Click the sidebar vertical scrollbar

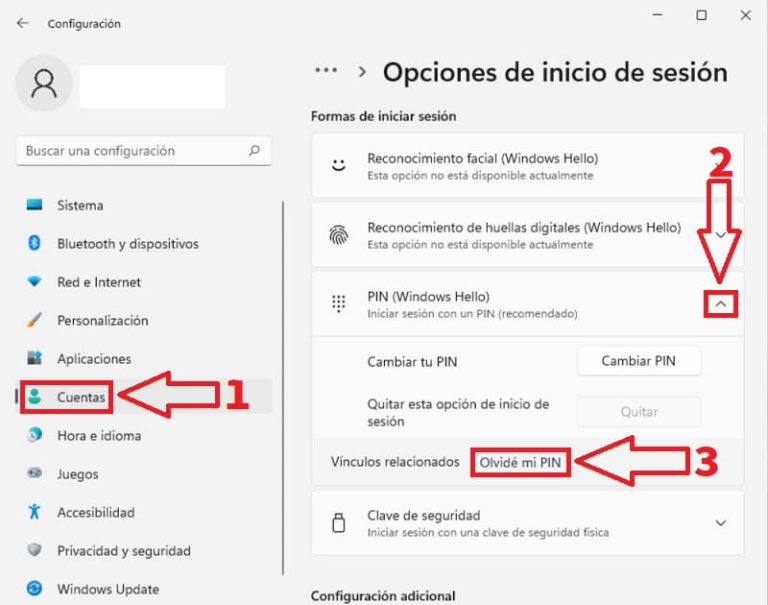click(x=283, y=387)
